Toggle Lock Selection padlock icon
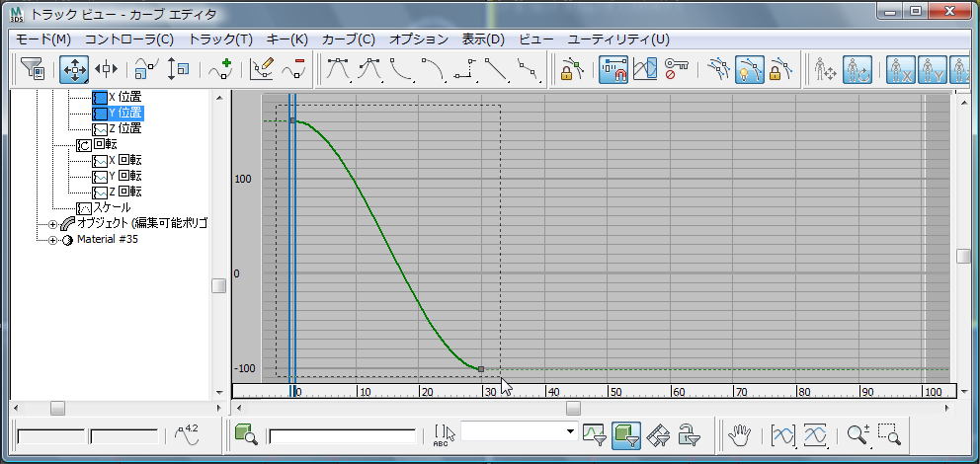The height and width of the screenshot is (464, 980). 571,69
